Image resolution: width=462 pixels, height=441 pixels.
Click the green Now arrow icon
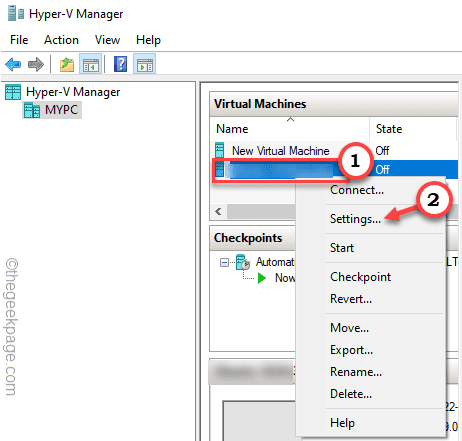[262, 278]
